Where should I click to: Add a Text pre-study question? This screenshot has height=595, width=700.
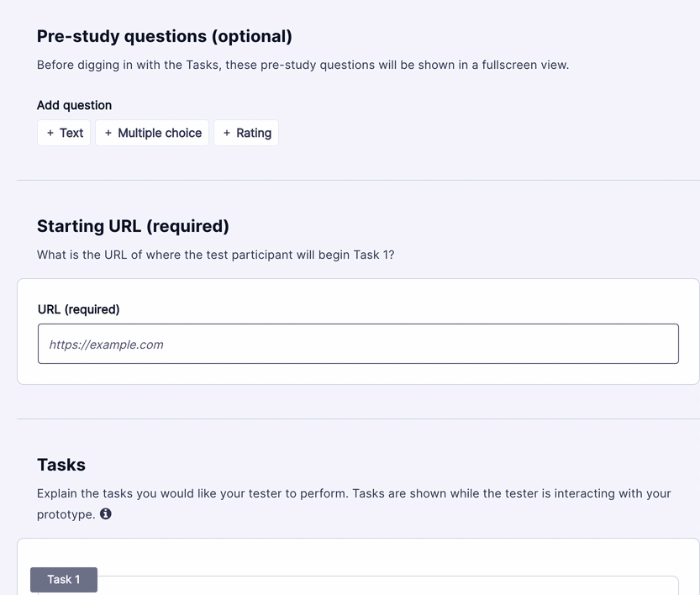pyautogui.click(x=63, y=133)
